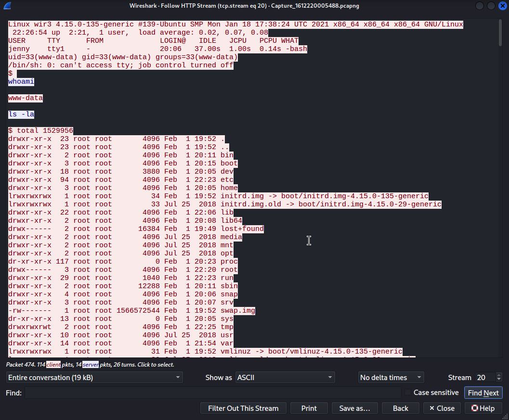Click the tmp directory line
Screen dimensions: 509x420
coord(121,327)
